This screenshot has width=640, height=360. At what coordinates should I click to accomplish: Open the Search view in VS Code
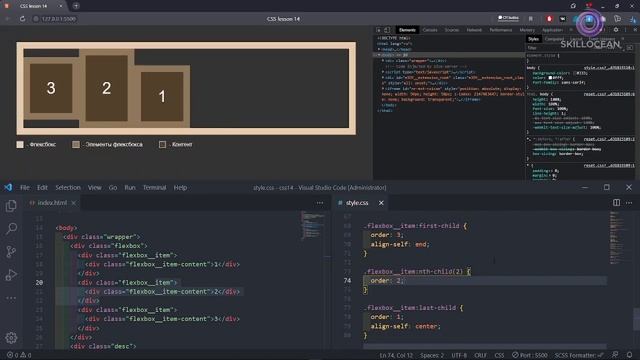pyautogui.click(x=11, y=229)
